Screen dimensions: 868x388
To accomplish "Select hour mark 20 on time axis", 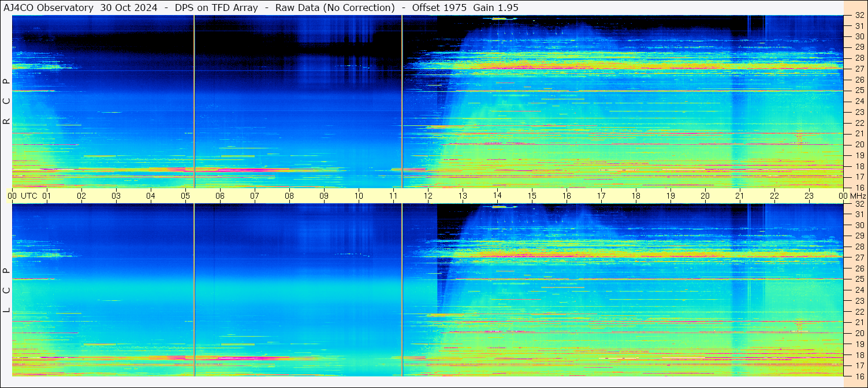I will pos(705,196).
